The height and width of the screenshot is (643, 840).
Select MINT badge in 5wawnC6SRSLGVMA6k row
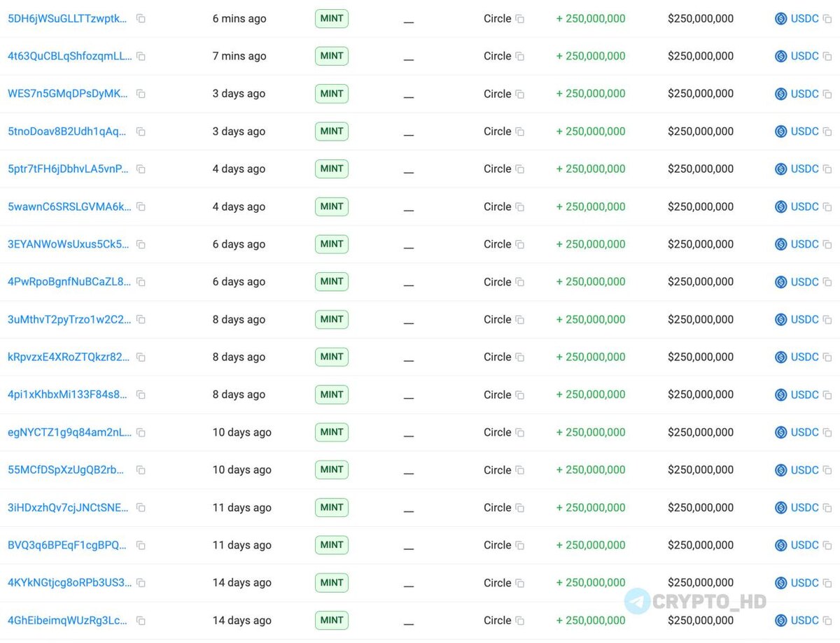click(x=332, y=206)
